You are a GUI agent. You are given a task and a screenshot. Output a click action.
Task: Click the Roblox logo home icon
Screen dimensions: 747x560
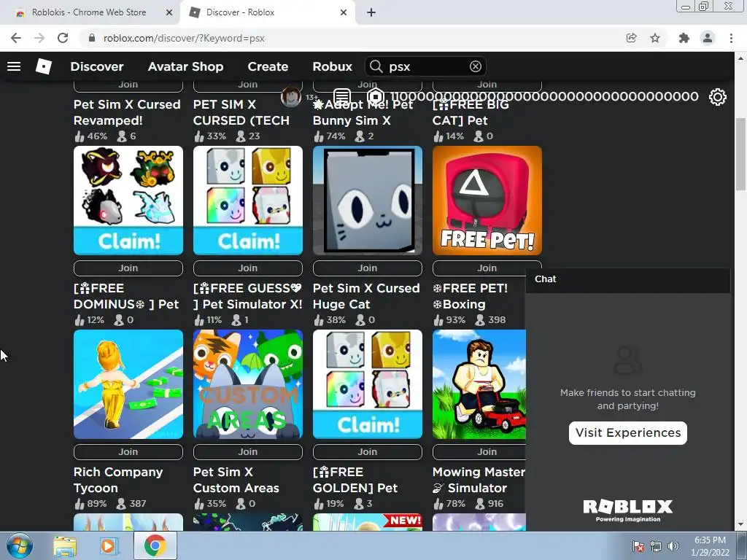click(x=43, y=66)
